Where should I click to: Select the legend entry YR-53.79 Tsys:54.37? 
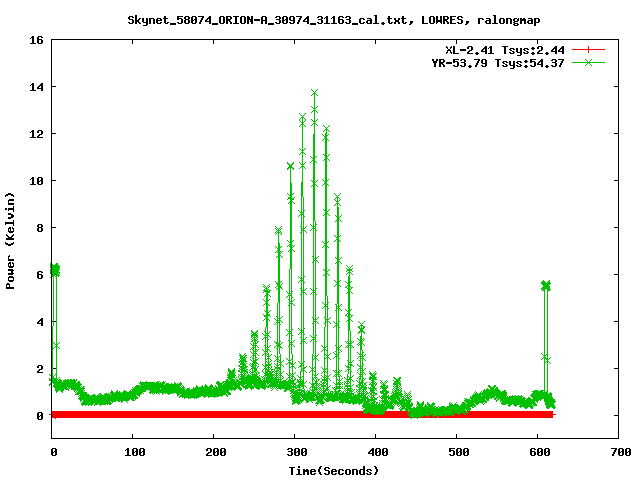(x=498, y=63)
